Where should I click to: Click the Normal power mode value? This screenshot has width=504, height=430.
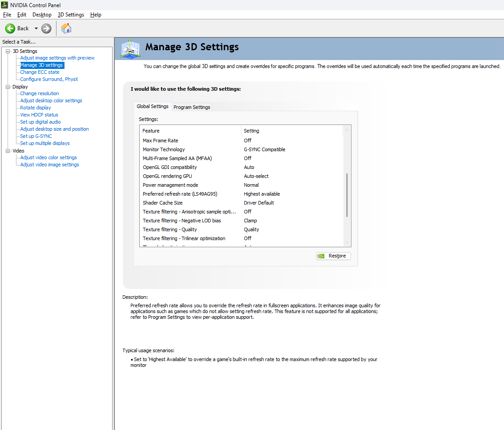(251, 185)
